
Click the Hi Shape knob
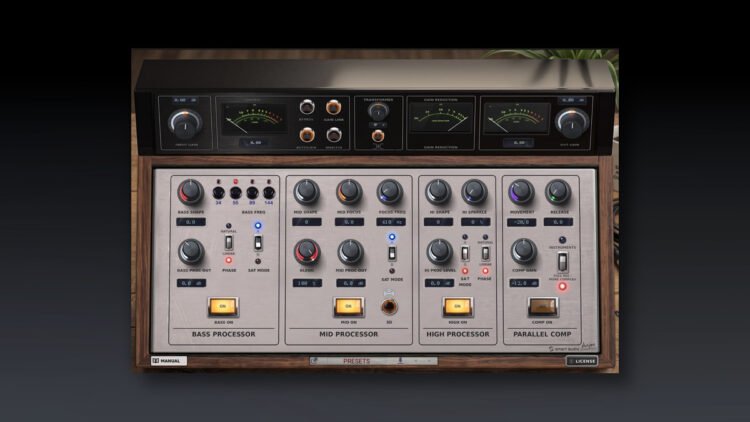pos(438,192)
